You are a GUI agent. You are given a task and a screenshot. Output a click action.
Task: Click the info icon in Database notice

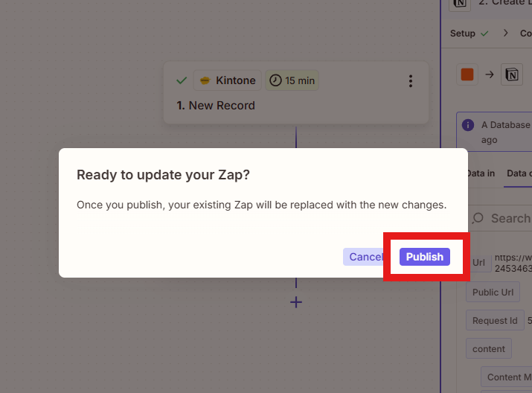[468, 125]
